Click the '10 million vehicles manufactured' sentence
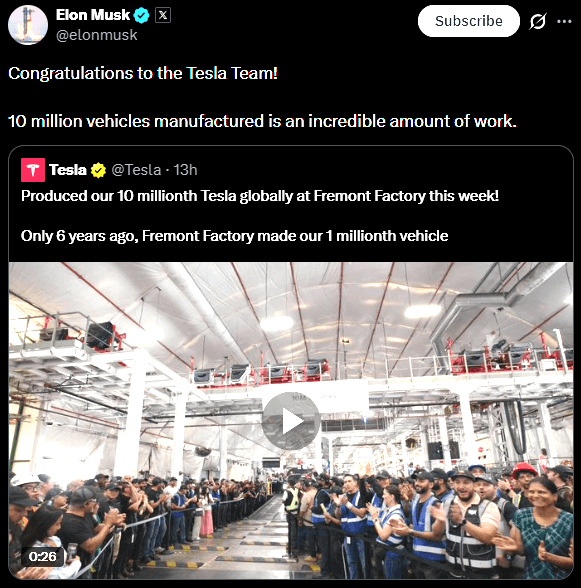Image resolution: width=581 pixels, height=588 pixels. tap(262, 121)
